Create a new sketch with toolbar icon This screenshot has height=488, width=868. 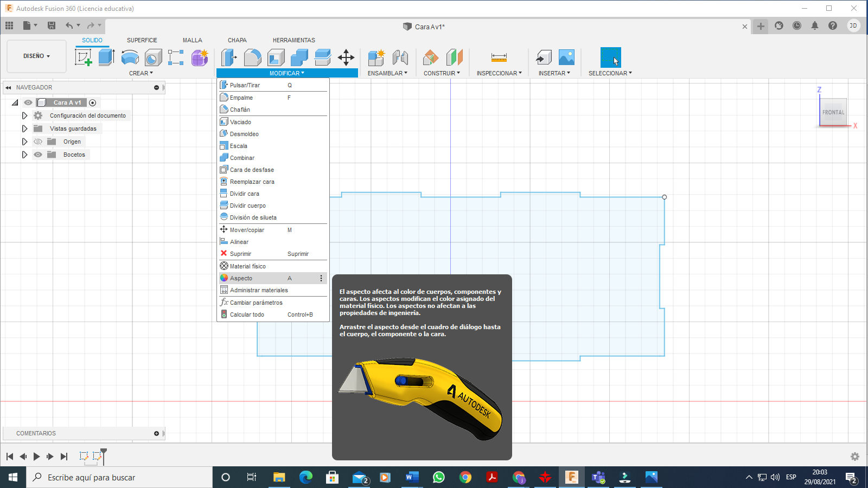(x=84, y=57)
